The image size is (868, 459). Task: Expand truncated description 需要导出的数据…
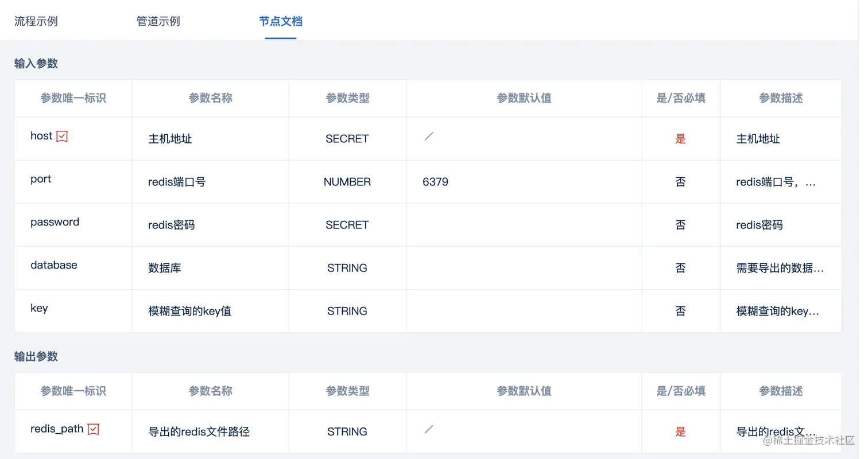pos(780,268)
